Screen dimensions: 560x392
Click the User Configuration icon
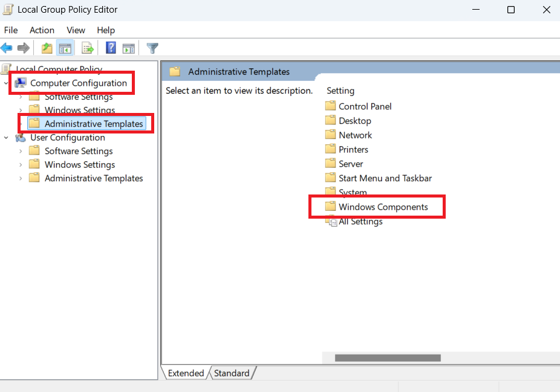tap(21, 137)
